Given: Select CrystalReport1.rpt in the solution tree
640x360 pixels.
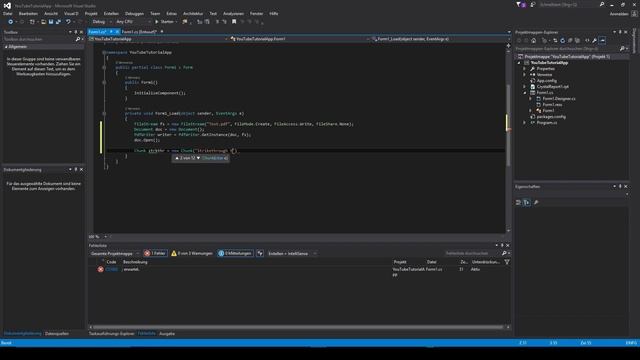Looking at the screenshot, I should (552, 87).
